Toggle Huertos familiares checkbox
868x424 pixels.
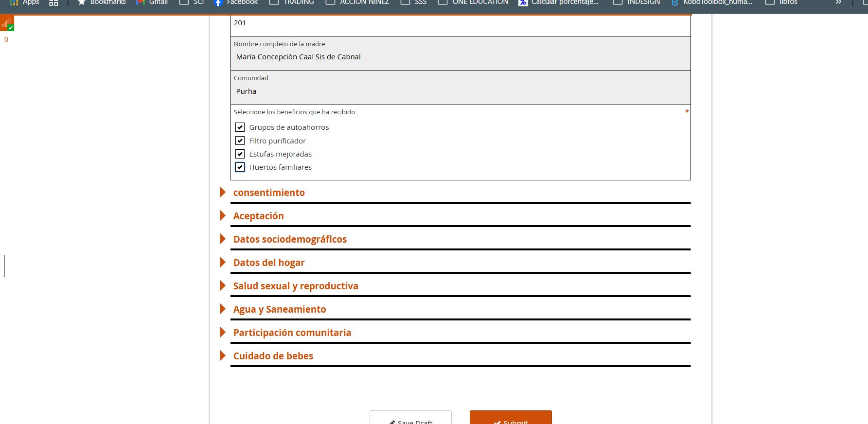[240, 167]
